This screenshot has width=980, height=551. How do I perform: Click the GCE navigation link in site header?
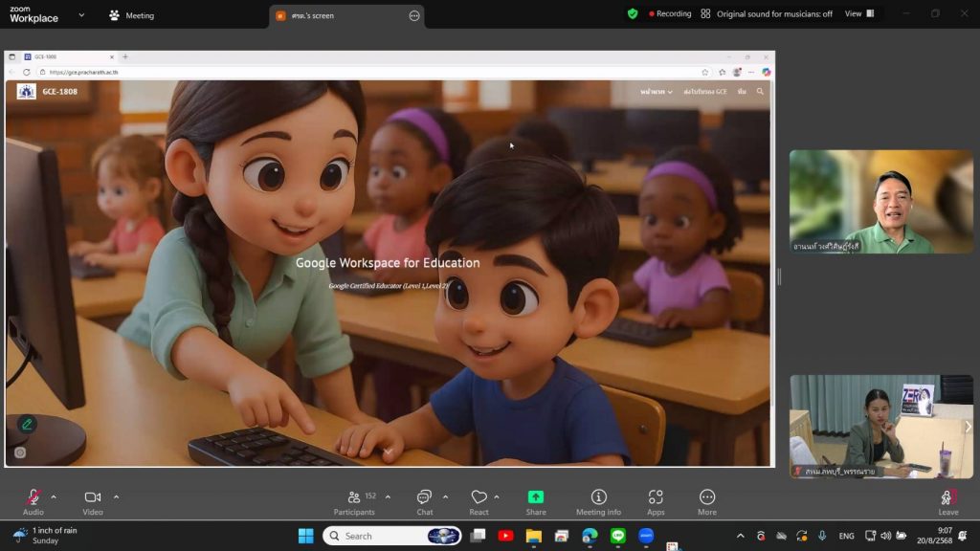click(705, 92)
